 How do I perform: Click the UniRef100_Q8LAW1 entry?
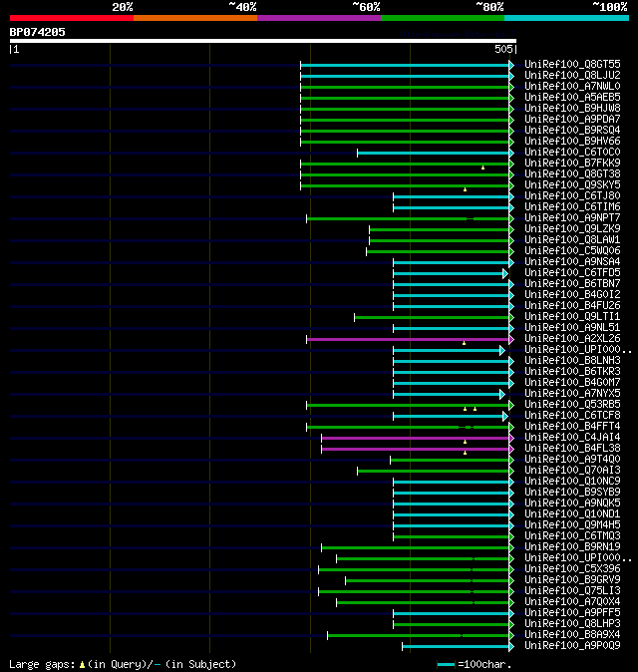(x=572, y=240)
